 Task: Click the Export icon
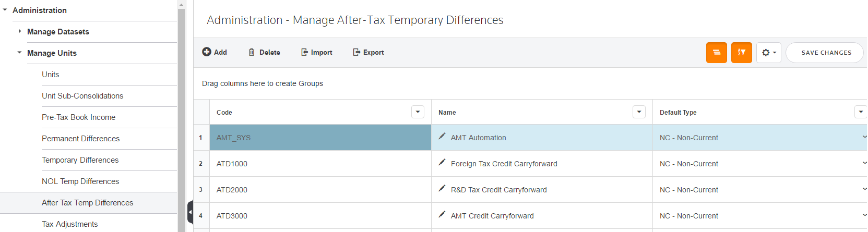coord(356,52)
